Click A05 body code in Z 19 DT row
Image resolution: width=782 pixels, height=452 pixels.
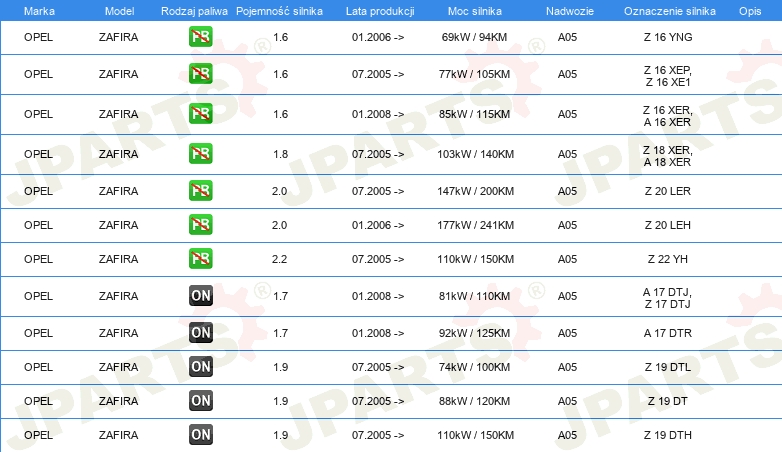tap(567, 401)
